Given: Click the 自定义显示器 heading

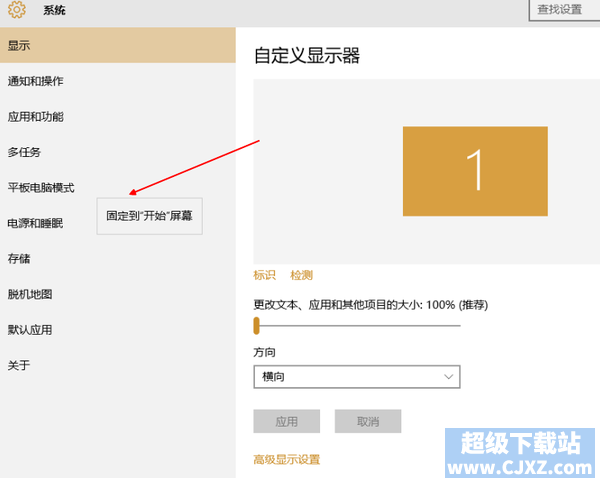Looking at the screenshot, I should (x=307, y=55).
